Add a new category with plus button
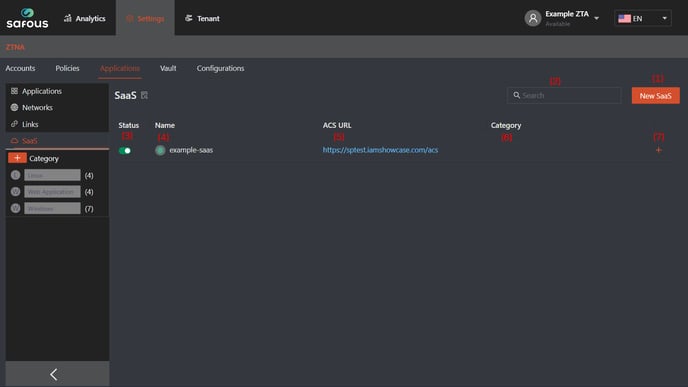Viewport: 688px width, 387px height. click(17, 158)
